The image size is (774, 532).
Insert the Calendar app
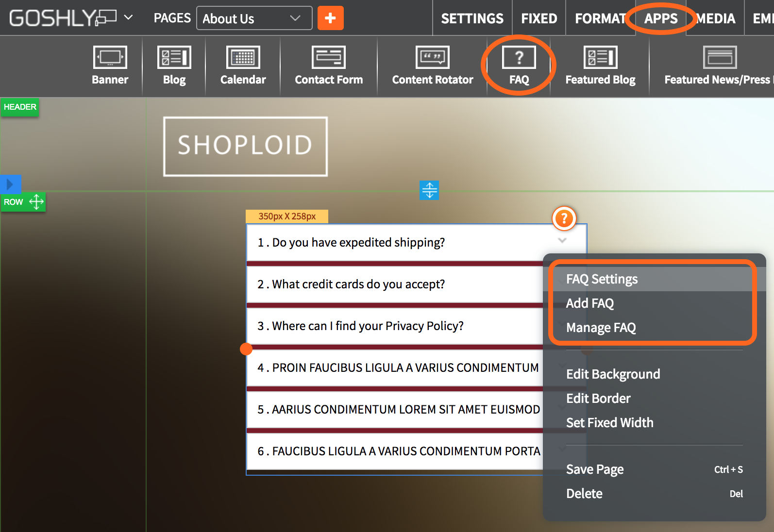click(x=243, y=66)
